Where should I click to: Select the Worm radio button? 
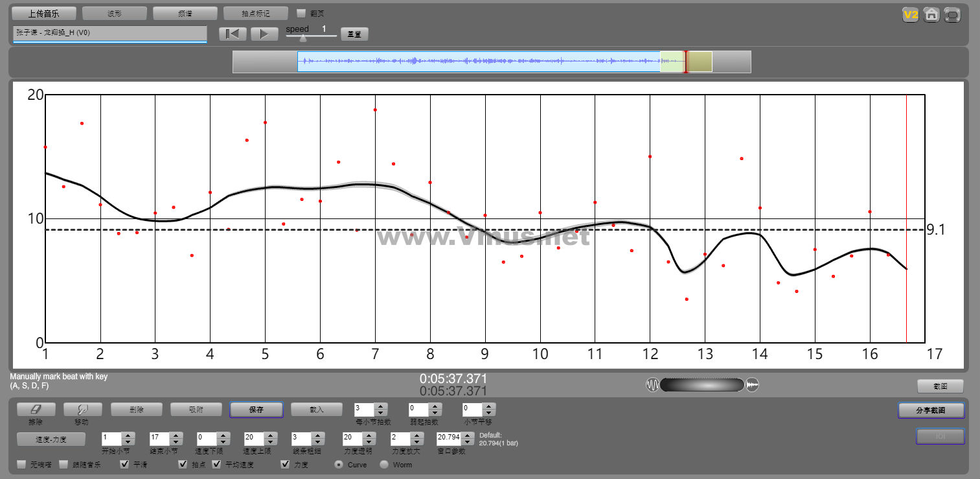point(384,464)
